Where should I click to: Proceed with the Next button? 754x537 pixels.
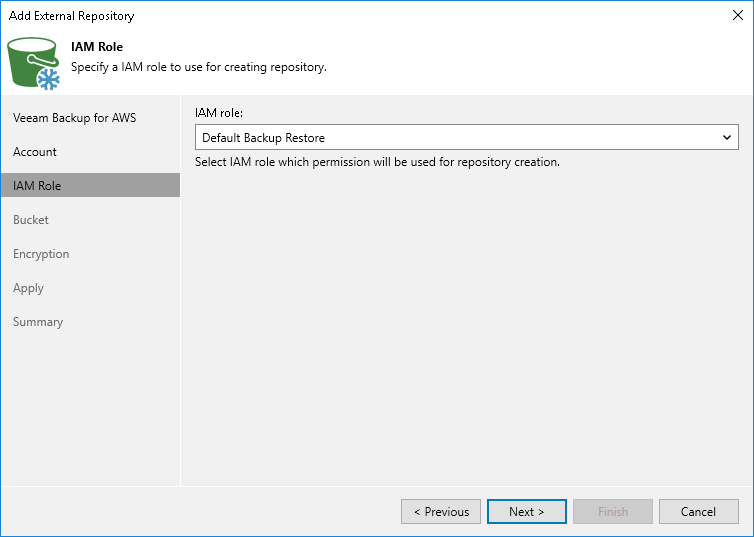point(527,512)
